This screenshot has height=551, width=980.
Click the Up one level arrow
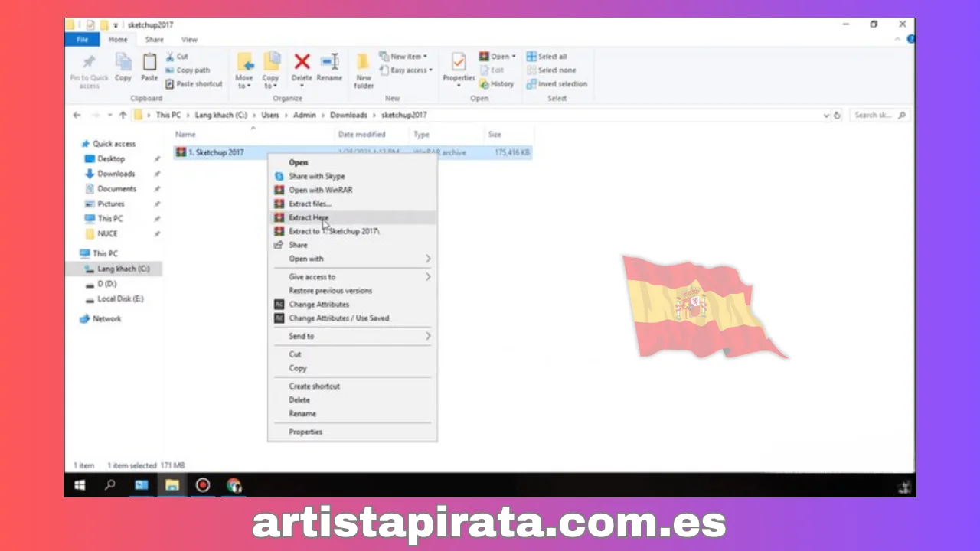tap(122, 116)
